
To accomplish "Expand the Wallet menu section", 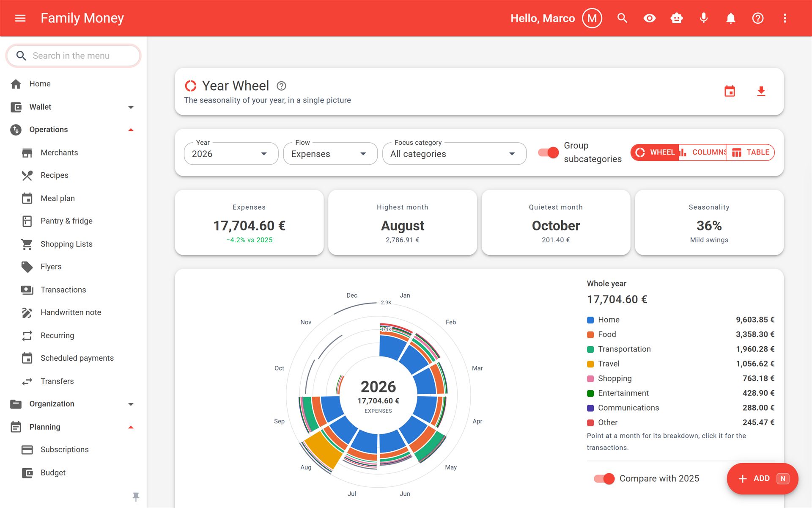I will [x=73, y=107].
